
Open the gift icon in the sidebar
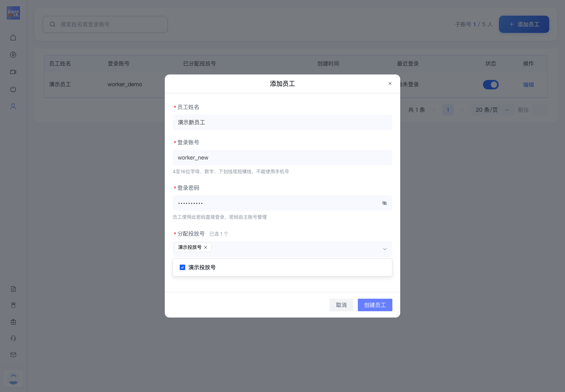[13, 322]
